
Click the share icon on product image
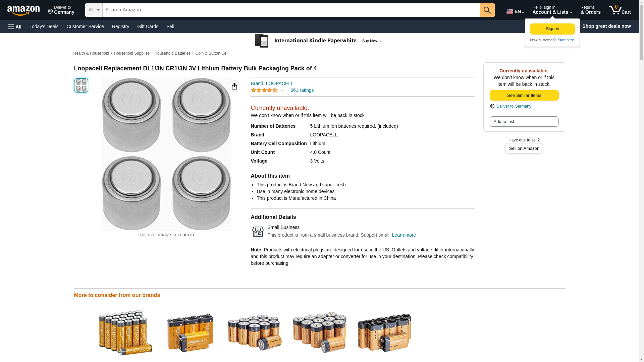[234, 86]
